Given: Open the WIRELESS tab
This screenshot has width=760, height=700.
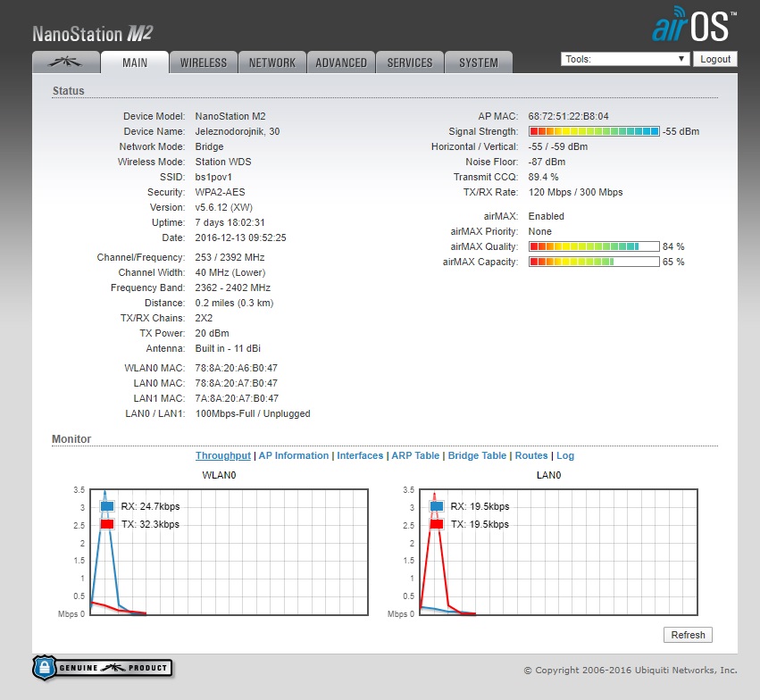Looking at the screenshot, I should tap(204, 62).
